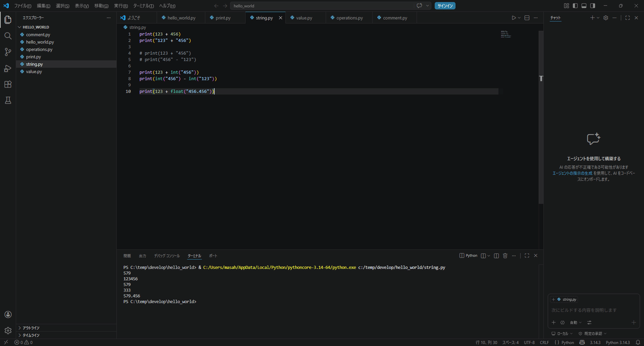Toggle the secondary side bar visibility
The width and height of the screenshot is (644, 346).
[x=592, y=6]
